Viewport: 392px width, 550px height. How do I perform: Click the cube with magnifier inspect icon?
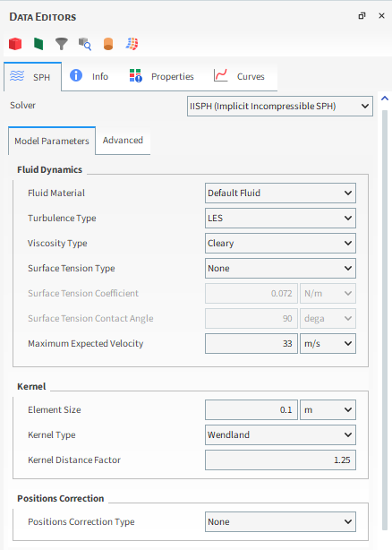(x=85, y=44)
